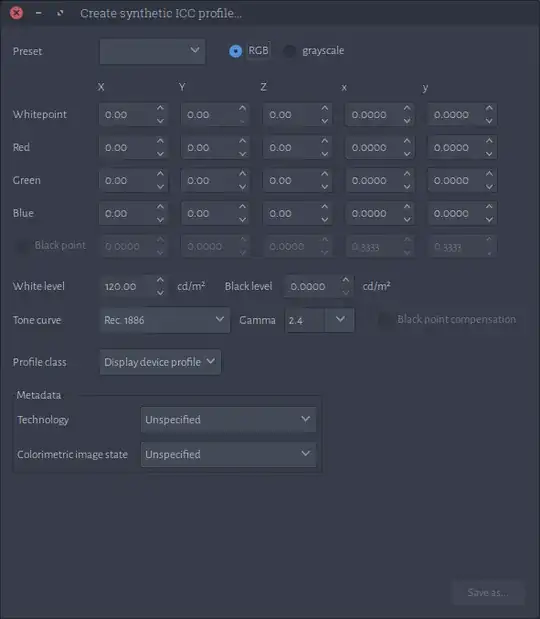Increase Green x chromaticity up arrow

(x=407, y=174)
